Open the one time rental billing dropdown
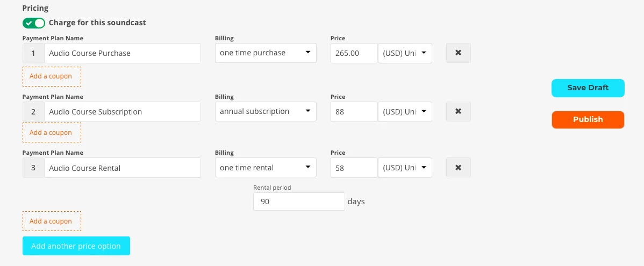Viewport: 644px width, 266px height. tap(266, 168)
